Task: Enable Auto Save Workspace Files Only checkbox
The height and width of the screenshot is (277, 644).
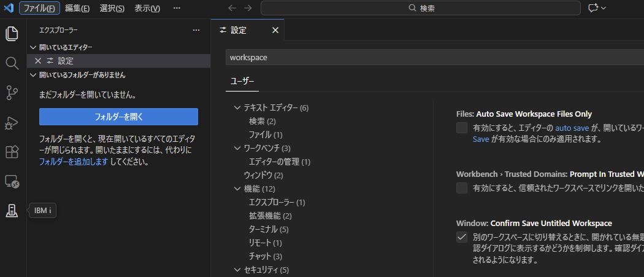Action: [462, 128]
